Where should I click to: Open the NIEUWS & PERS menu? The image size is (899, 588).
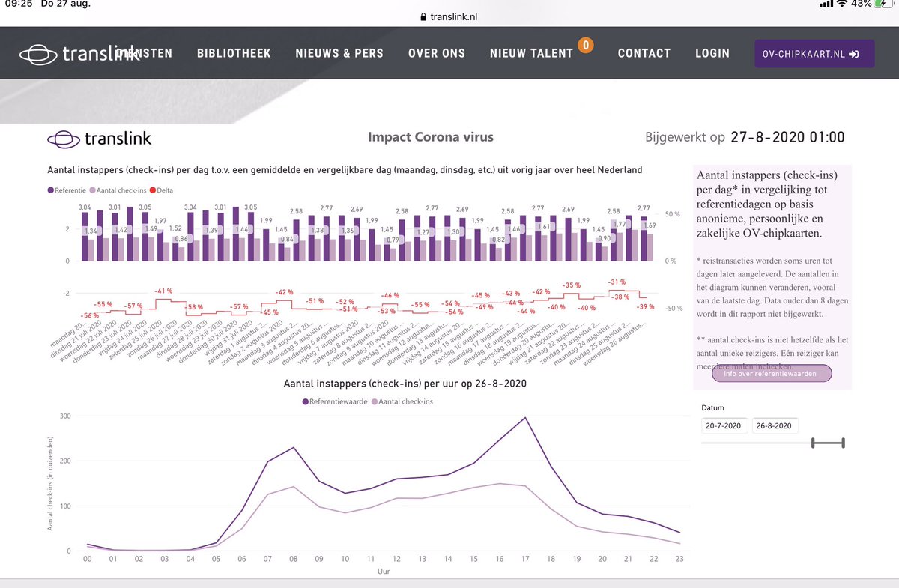(339, 53)
